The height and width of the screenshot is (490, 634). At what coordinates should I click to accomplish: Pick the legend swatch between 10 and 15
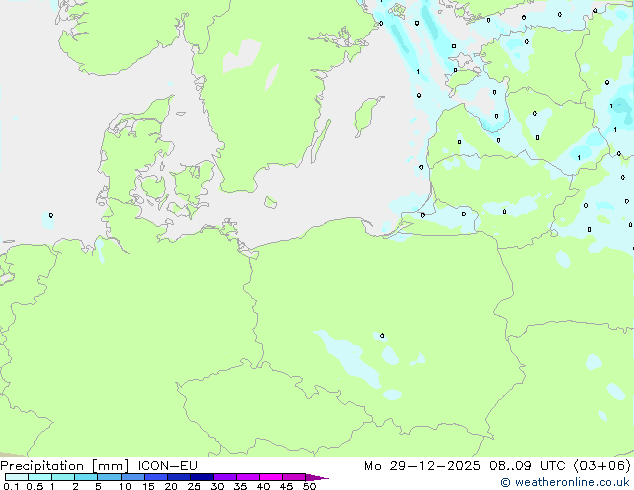pyautogui.click(x=133, y=477)
